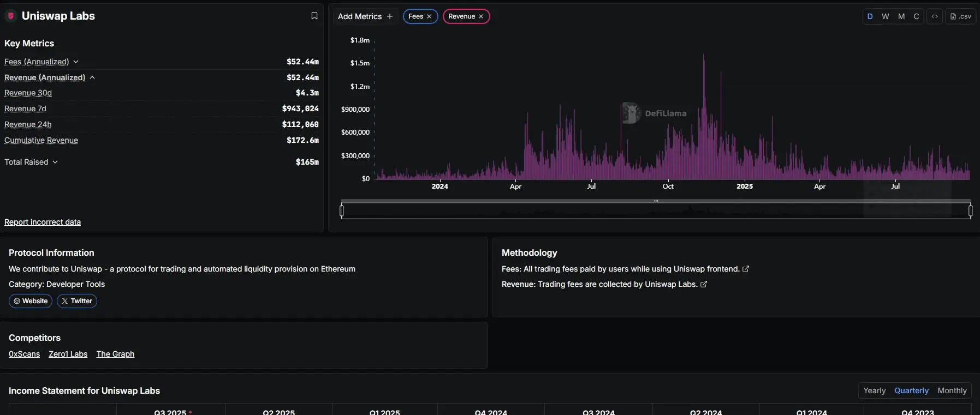Click the center grip of the range slider
This screenshot has height=415, width=980.
click(656, 201)
